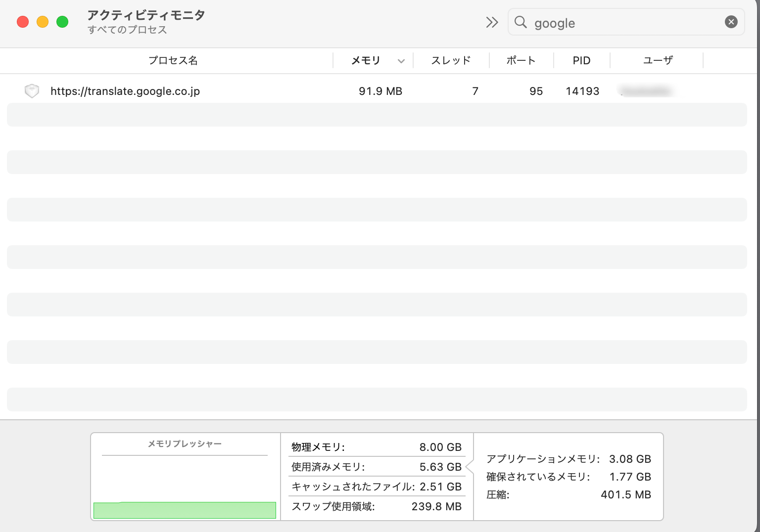Click the yellow minimize window button
Screen dimensions: 760x532
(43, 22)
